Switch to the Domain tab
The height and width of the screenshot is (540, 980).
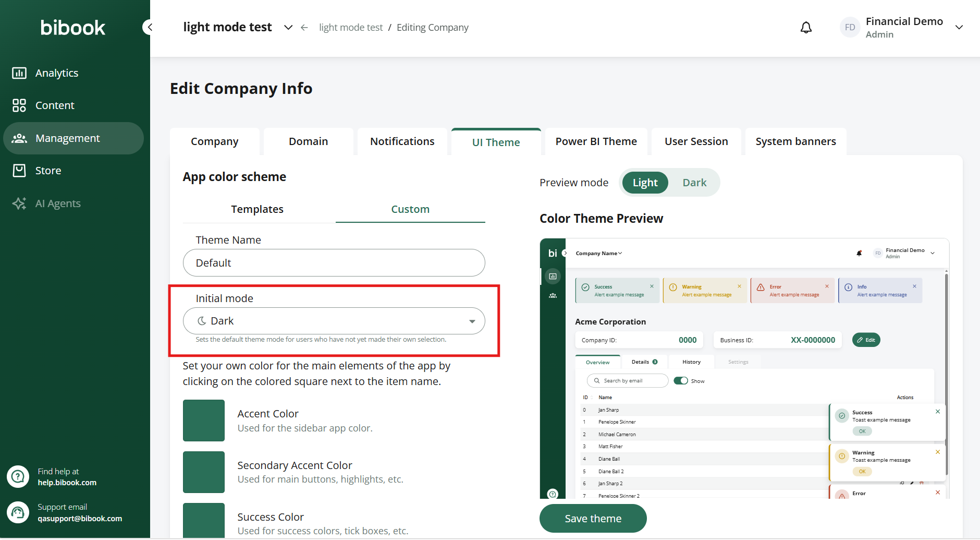pos(309,141)
